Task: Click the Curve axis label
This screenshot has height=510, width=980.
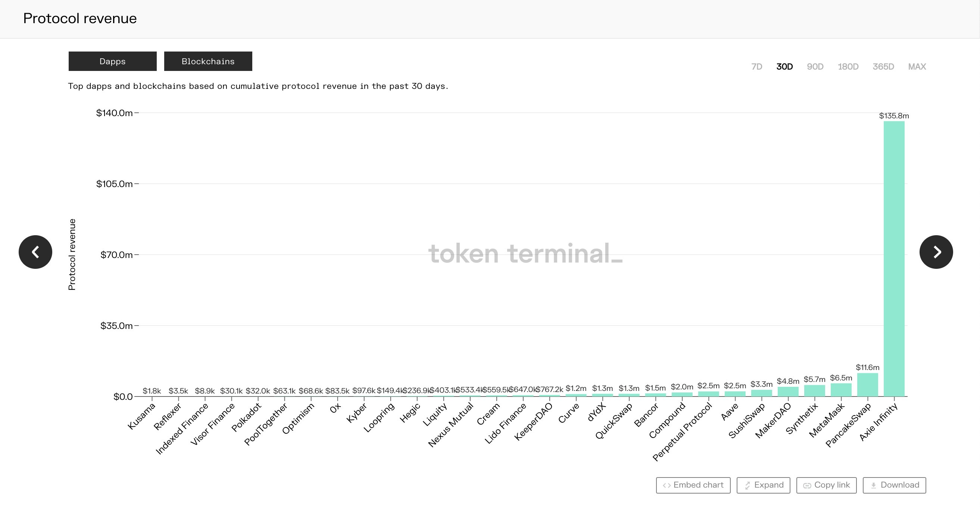Action: pyautogui.click(x=569, y=413)
